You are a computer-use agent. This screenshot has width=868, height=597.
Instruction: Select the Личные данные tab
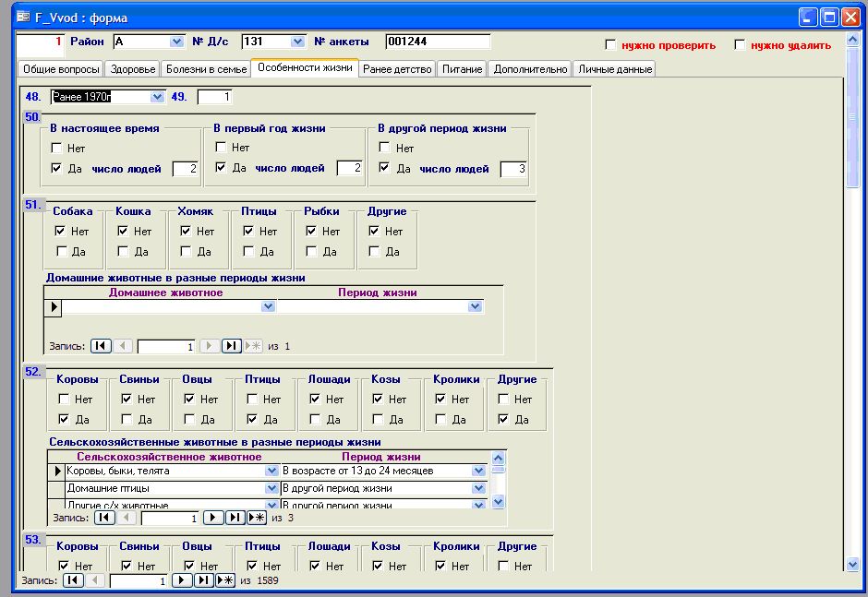[x=615, y=69]
